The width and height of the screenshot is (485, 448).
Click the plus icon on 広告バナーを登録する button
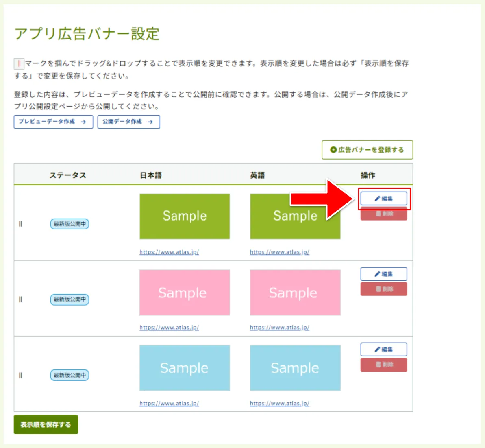[x=333, y=149]
